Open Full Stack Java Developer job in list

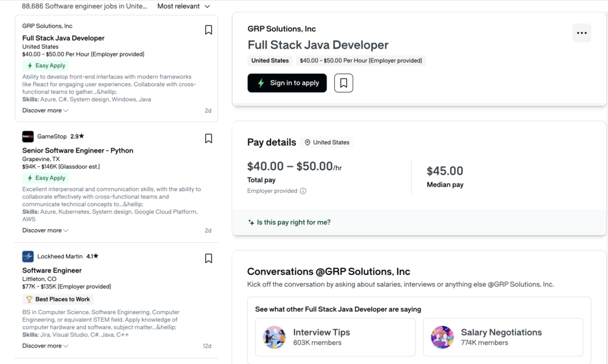tap(63, 38)
